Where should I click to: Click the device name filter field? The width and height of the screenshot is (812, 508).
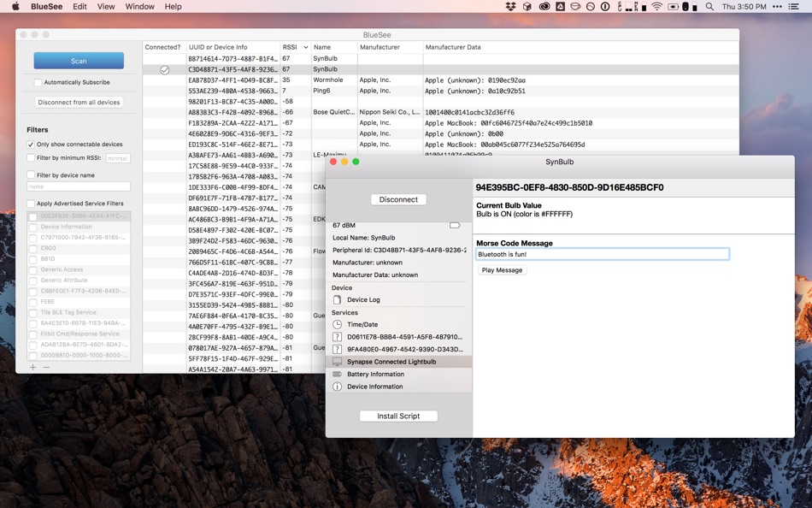pos(79,186)
